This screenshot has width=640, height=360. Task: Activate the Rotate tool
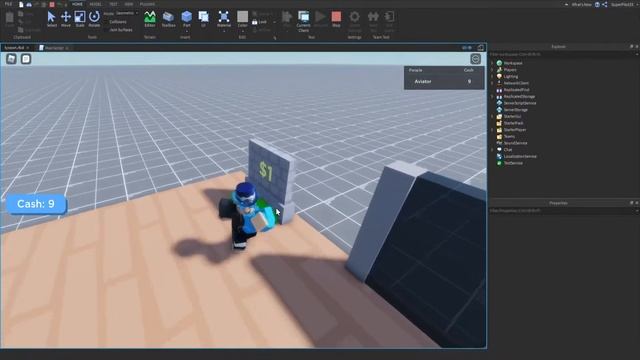(94, 19)
